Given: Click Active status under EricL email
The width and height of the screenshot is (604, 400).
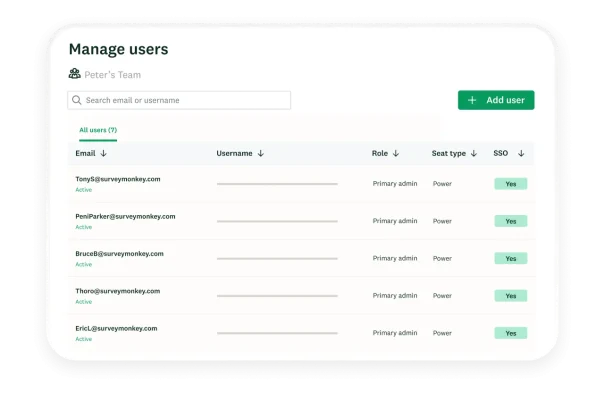Looking at the screenshot, I should click(x=84, y=339).
